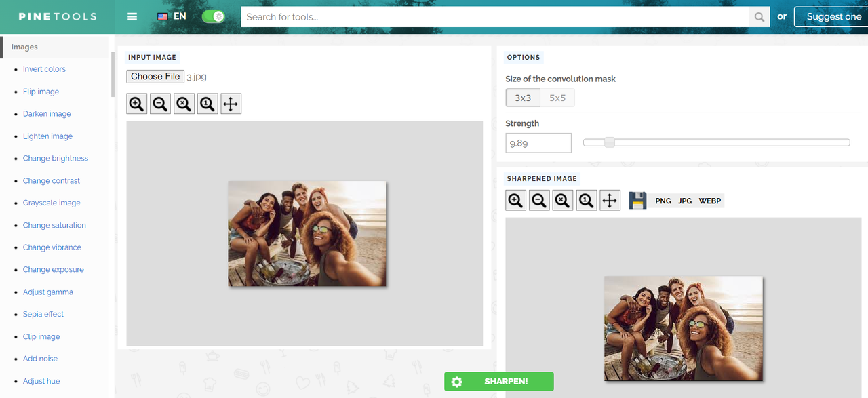Click the search magnifier button

pos(759,17)
